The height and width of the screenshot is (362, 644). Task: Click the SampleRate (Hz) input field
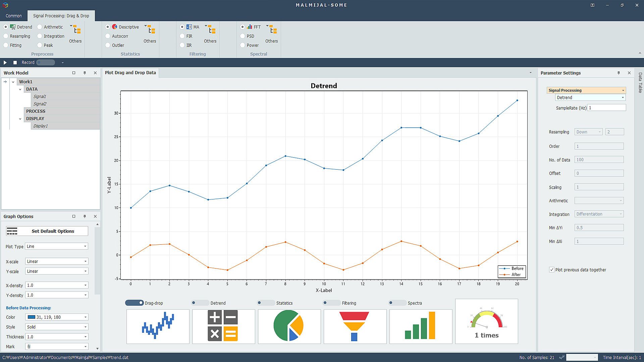606,108
